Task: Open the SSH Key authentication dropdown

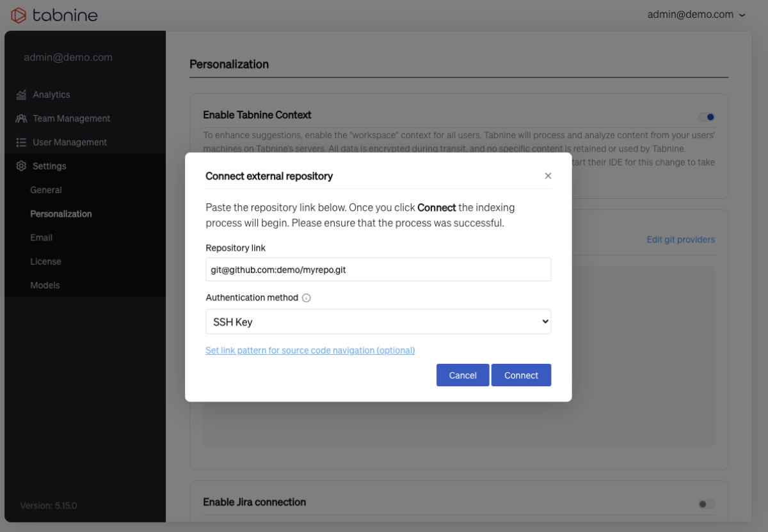Action: point(378,322)
